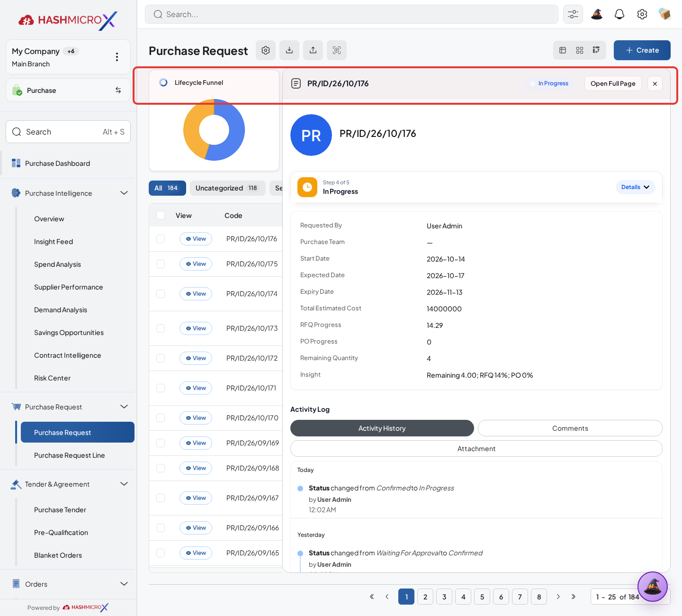Select the Uncategorized 118 filter tab
The height and width of the screenshot is (616, 682).
tap(228, 188)
